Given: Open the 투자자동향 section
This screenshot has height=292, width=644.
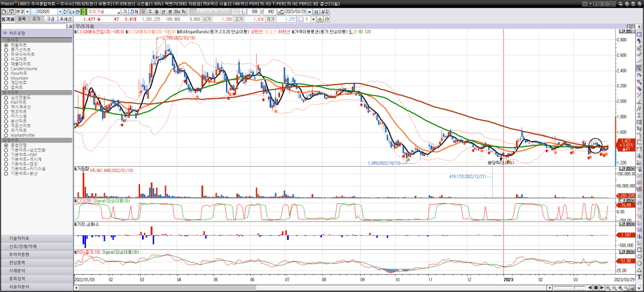Looking at the screenshot, I should click(37, 254).
